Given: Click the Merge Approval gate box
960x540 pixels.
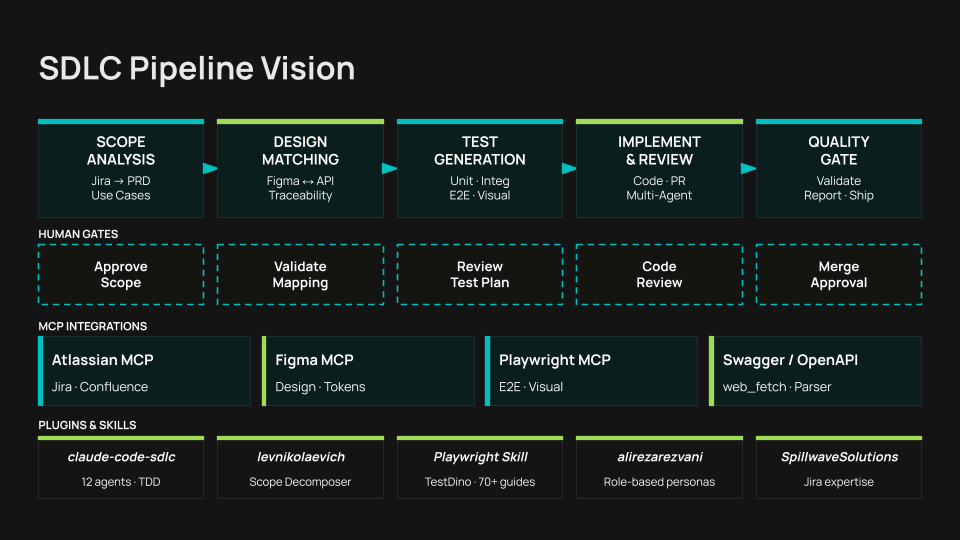Looking at the screenshot, I should (x=839, y=275).
